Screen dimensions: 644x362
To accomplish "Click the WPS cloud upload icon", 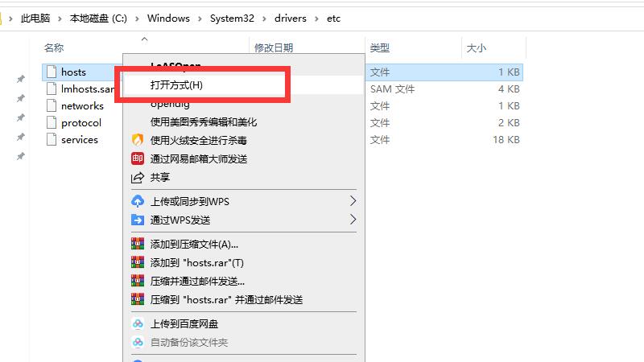I will (x=137, y=201).
